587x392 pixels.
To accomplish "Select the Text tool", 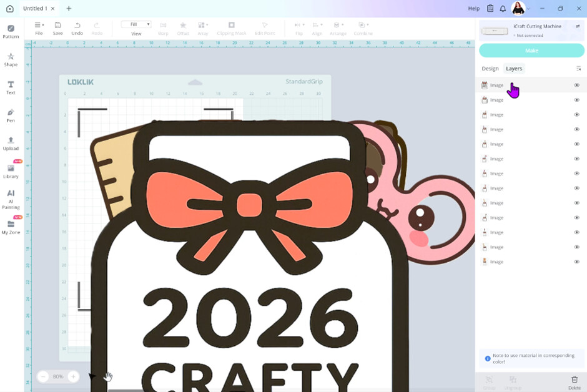I will coord(11,87).
